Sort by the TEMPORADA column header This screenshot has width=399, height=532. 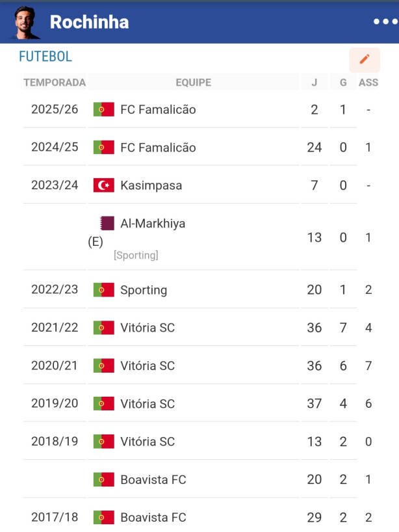55,83
